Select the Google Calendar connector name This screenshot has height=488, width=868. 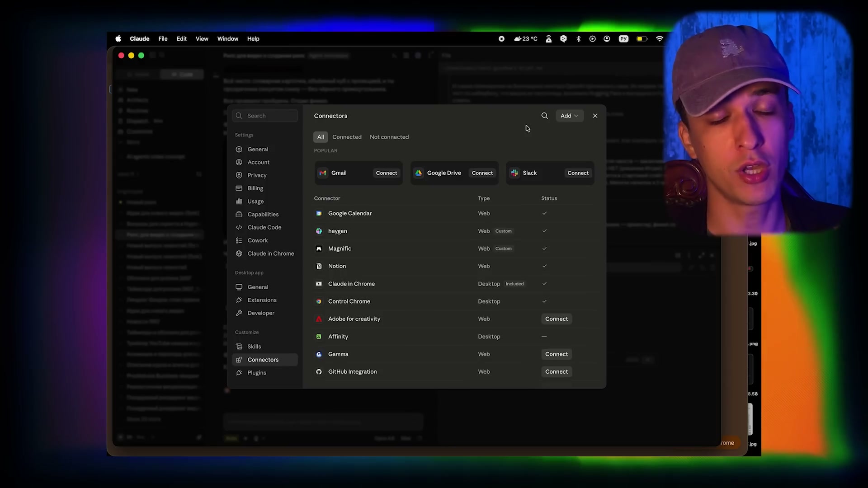350,213
